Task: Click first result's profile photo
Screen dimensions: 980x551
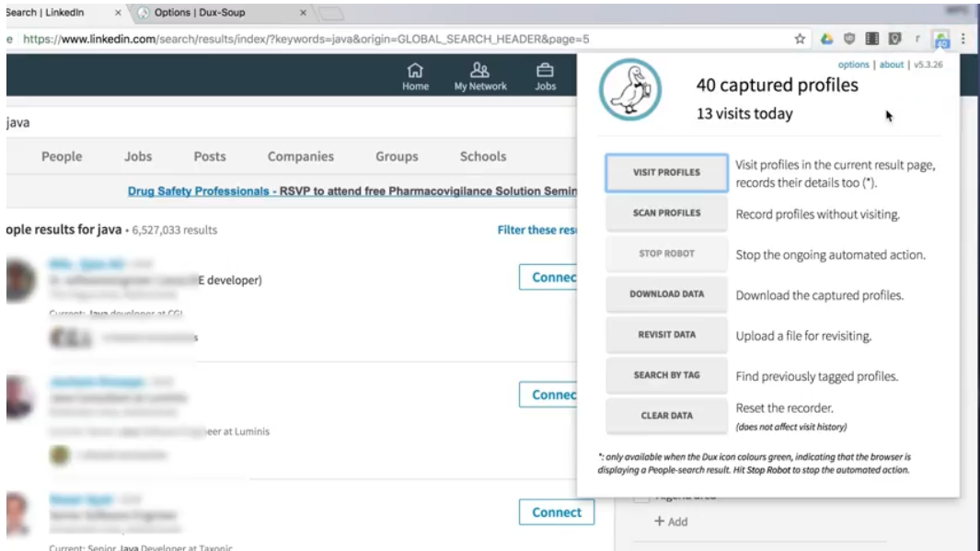Action: [20, 281]
